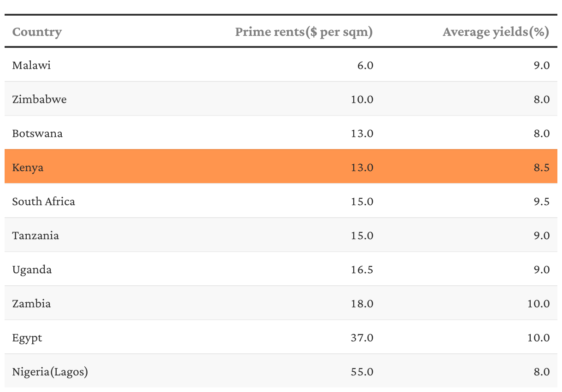The image size is (562, 392).
Task: Select the Malawi row label
Action: click(31, 65)
